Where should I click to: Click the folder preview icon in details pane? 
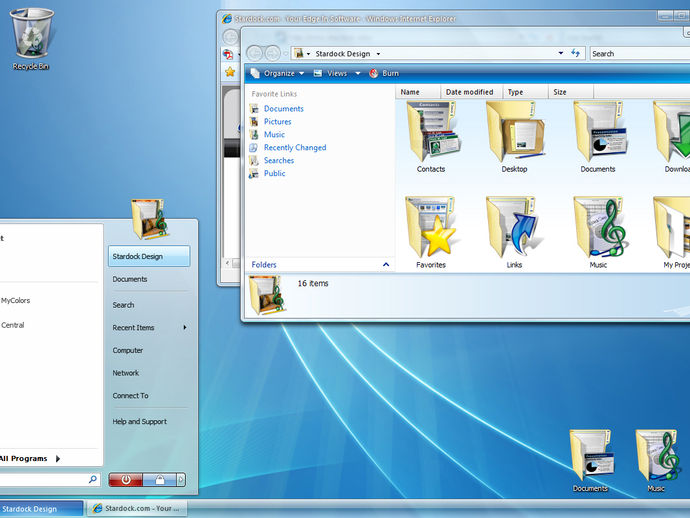point(267,295)
